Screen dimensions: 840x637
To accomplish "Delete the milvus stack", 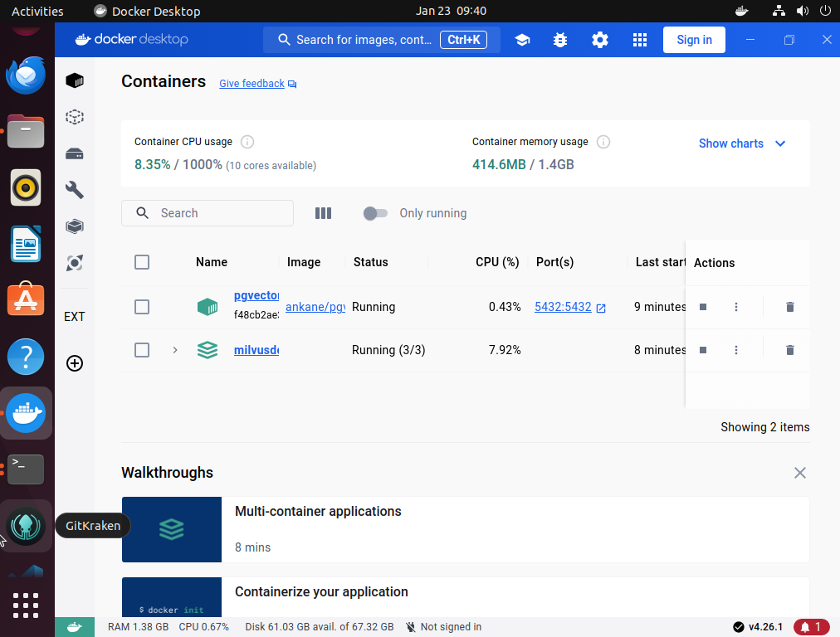I will (789, 350).
